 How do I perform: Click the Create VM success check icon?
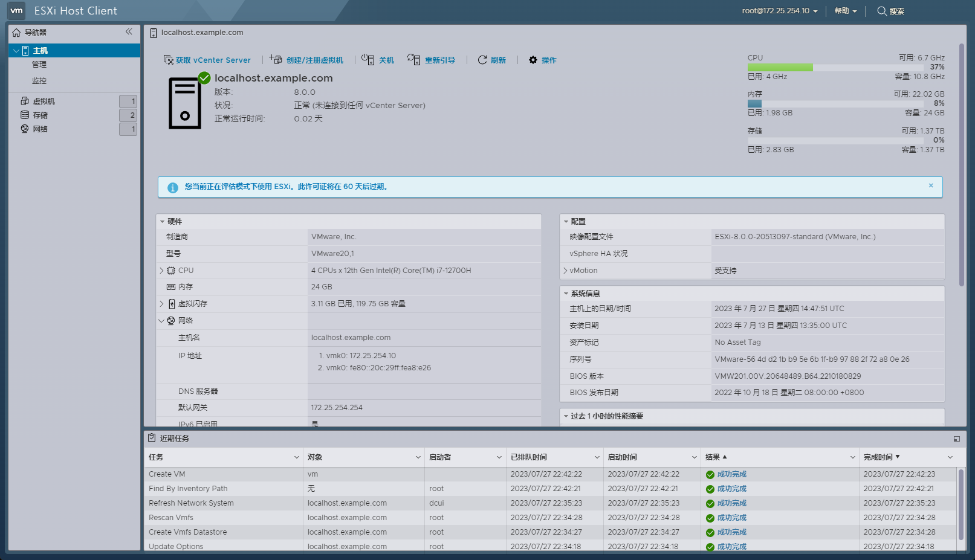click(x=710, y=475)
